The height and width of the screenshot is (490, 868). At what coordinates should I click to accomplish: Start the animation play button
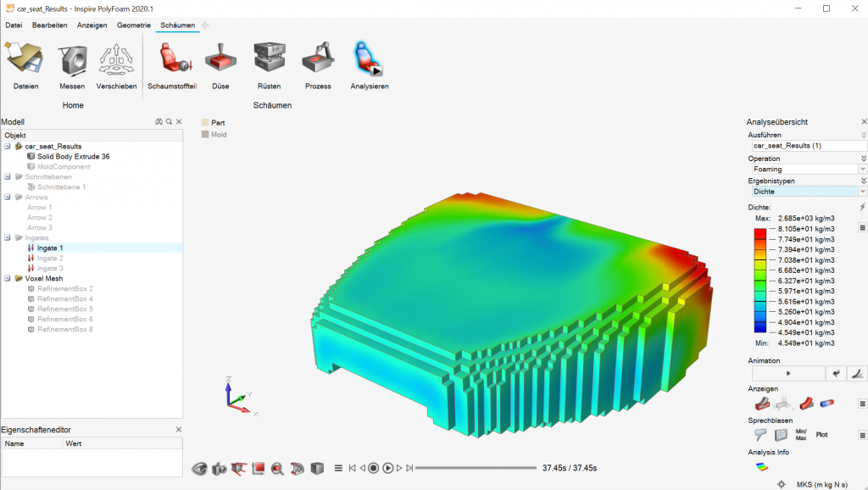point(788,374)
